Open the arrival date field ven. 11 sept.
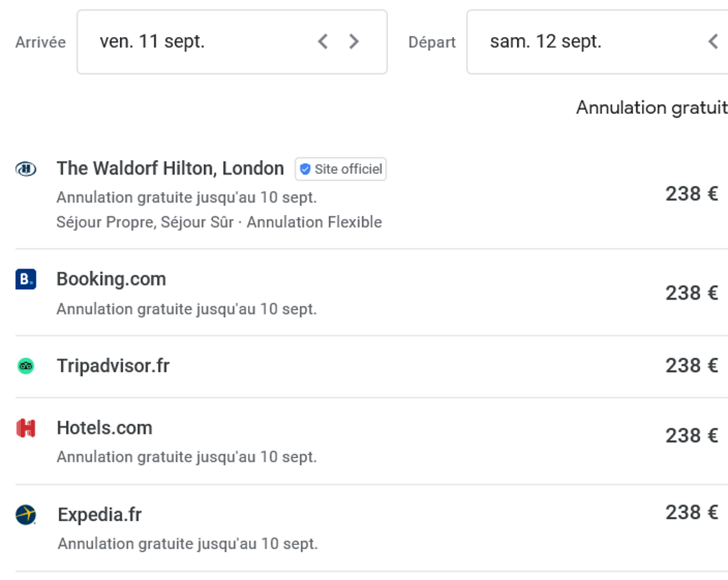The width and height of the screenshot is (728, 580). [232, 42]
